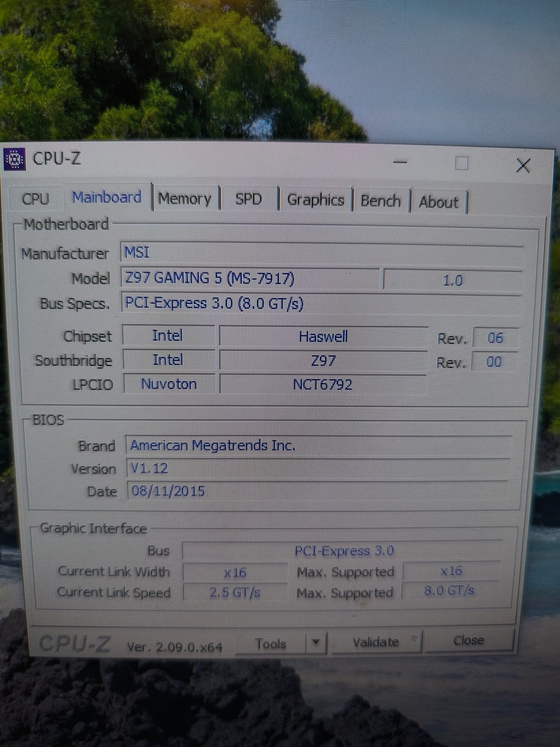
Task: Click the Southbridge Rev. value 00
Action: [494, 362]
